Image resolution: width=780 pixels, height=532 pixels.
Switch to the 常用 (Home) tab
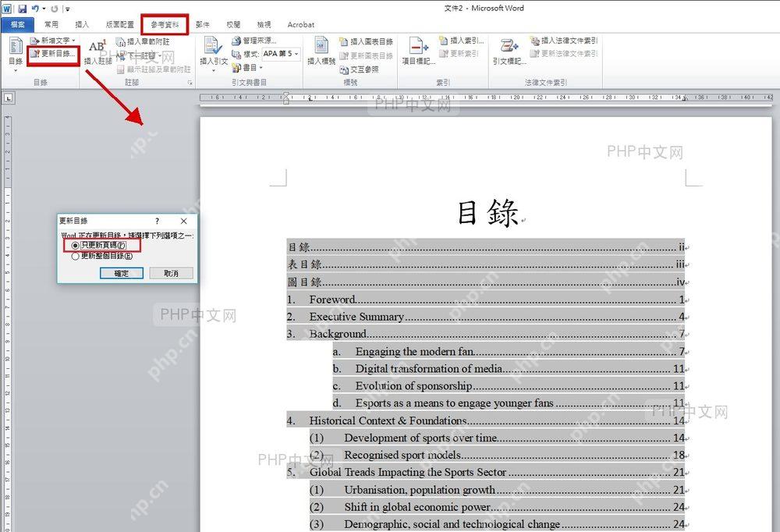pyautogui.click(x=51, y=24)
